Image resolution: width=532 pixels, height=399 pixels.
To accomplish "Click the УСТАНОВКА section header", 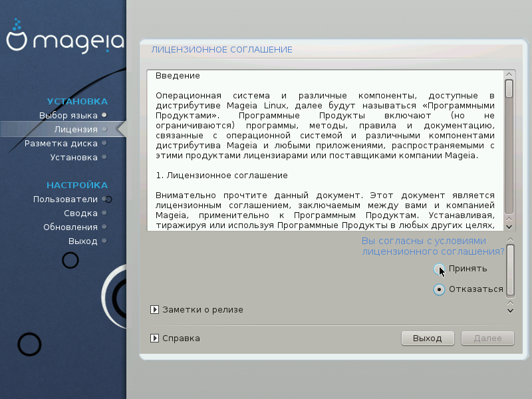I will [x=77, y=102].
